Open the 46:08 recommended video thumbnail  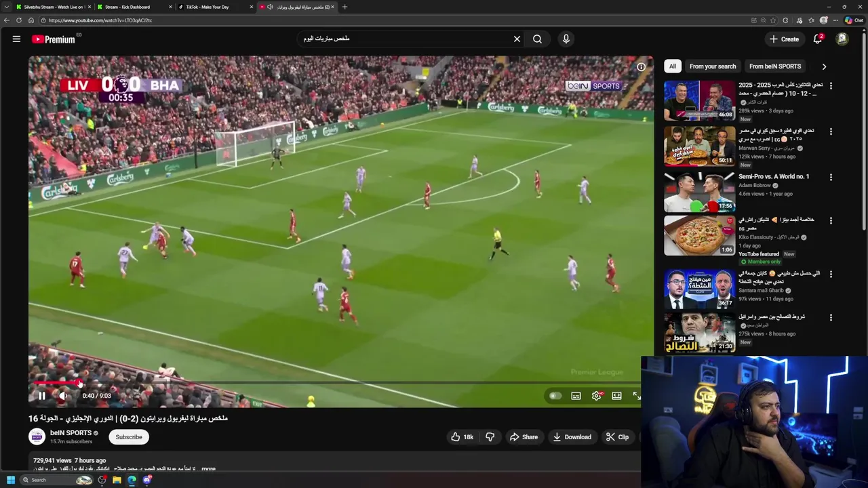699,100
